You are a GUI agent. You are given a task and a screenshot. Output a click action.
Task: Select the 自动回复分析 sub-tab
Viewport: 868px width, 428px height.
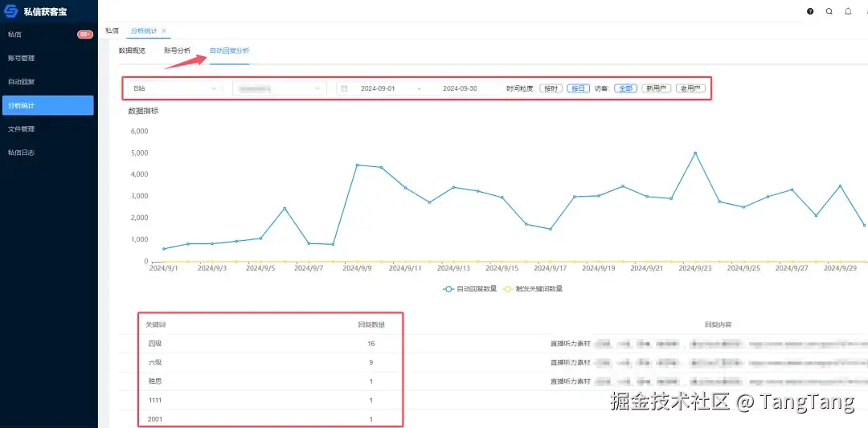tap(229, 51)
